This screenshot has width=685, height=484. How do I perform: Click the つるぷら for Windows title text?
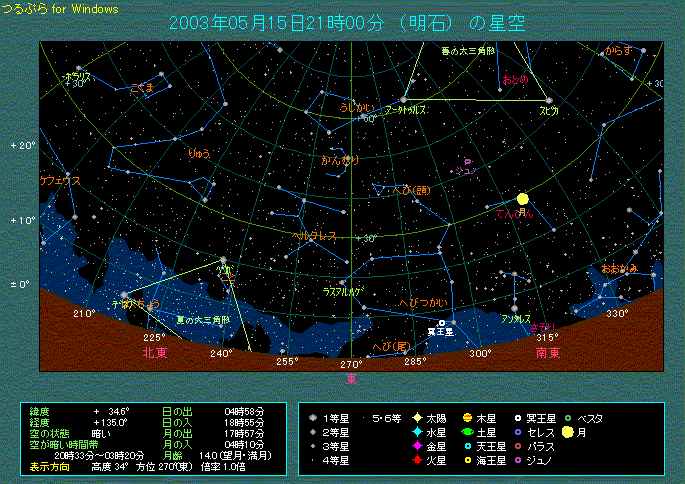(x=60, y=9)
